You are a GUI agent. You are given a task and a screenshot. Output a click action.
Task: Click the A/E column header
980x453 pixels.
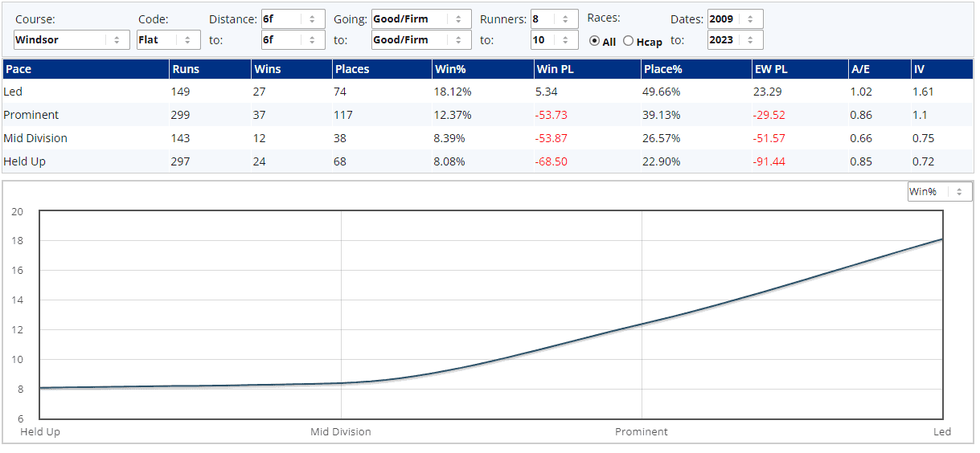point(860,69)
